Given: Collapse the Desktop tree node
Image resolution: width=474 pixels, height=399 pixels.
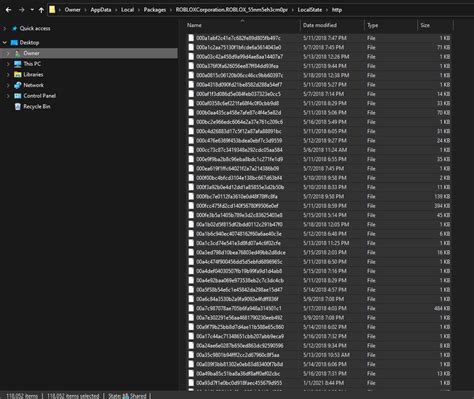Looking at the screenshot, I should [x=5, y=42].
